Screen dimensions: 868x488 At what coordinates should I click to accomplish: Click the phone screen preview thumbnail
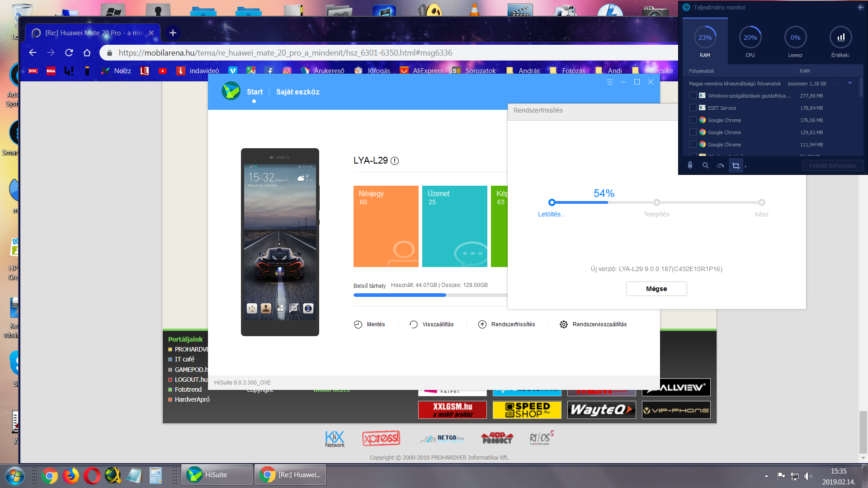pyautogui.click(x=280, y=242)
